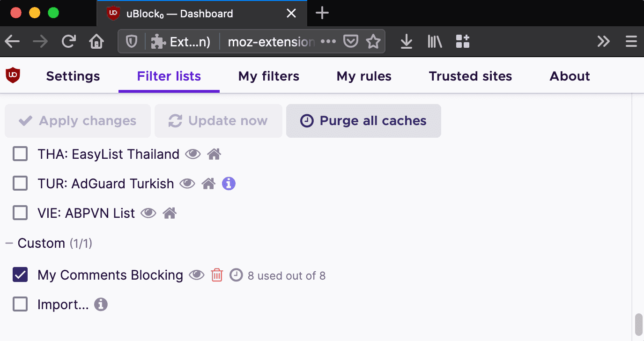
Task: Tick the Import... checkbox
Action: tap(20, 304)
